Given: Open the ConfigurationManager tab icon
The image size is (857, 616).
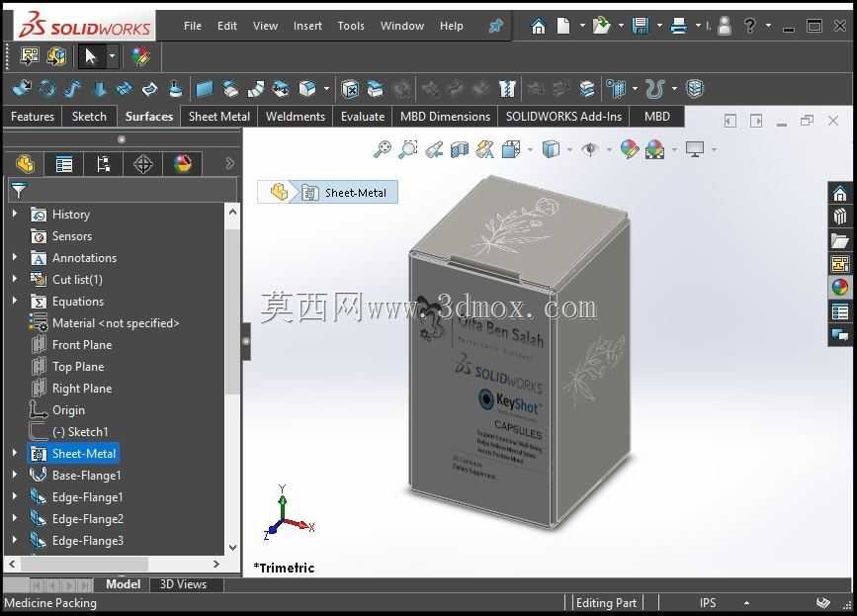Looking at the screenshot, I should tap(104, 163).
